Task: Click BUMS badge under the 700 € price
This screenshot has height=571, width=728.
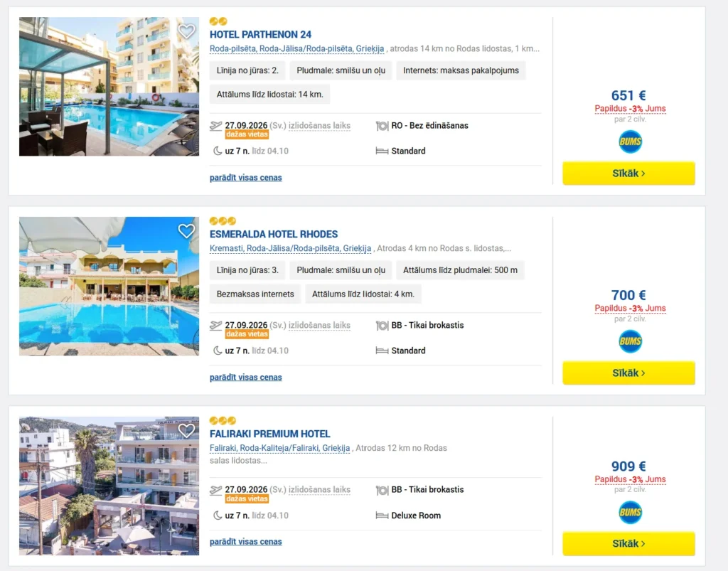Action: 630,341
